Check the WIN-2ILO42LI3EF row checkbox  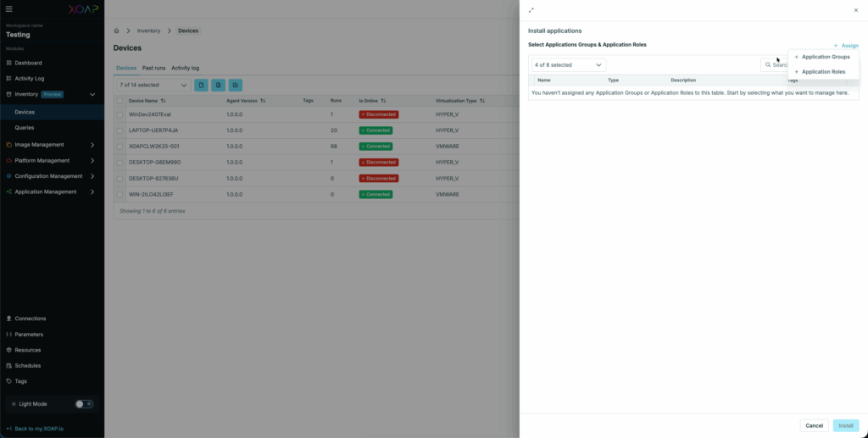[x=120, y=195]
